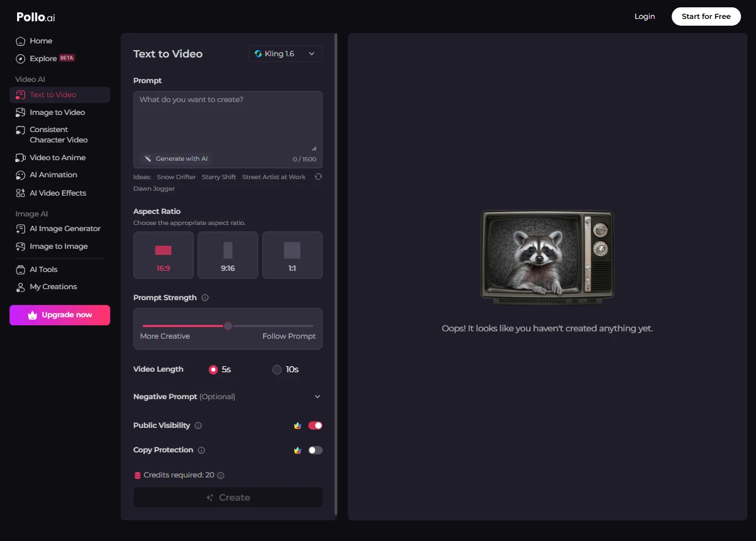
Task: Click the Public Visibility info icon
Action: [198, 425]
